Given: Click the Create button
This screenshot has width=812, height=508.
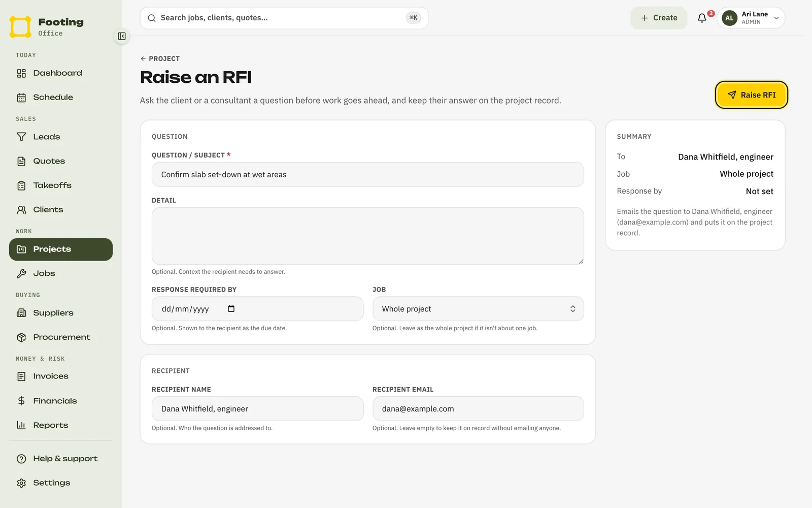Looking at the screenshot, I should click(659, 18).
